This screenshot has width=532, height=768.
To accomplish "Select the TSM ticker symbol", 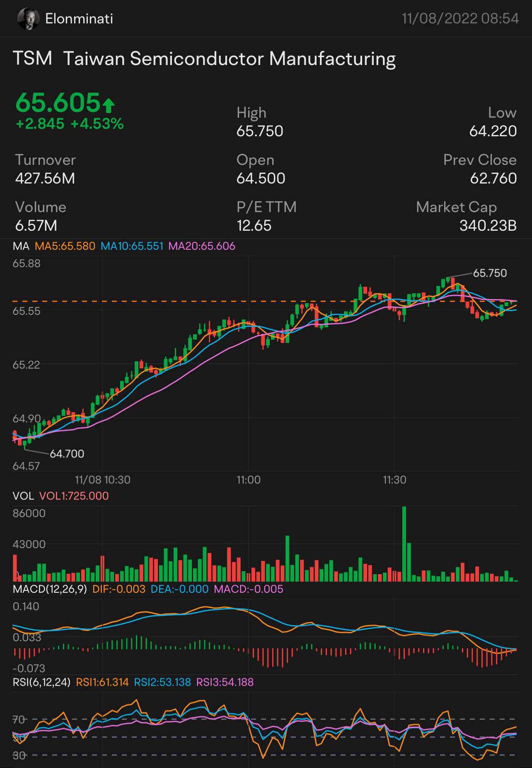I will click(x=33, y=58).
